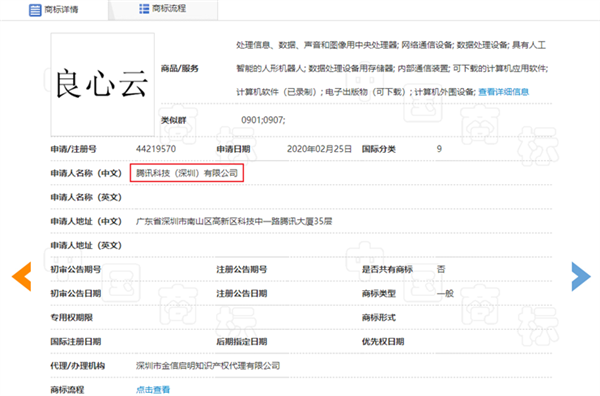Screen dimensions: 600x396
Task: Click the registration number 44219570
Action: point(156,149)
